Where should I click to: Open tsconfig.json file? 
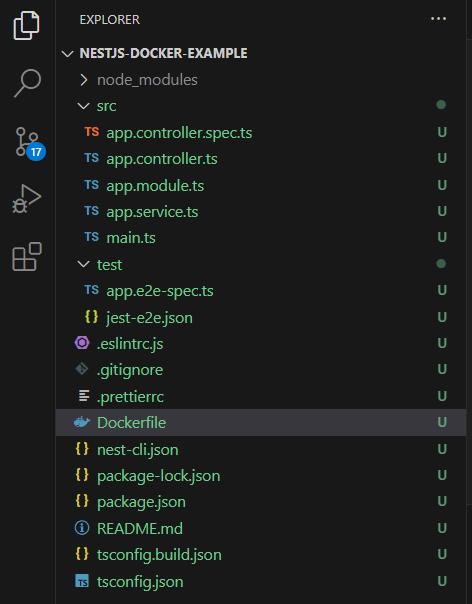tap(261, 582)
